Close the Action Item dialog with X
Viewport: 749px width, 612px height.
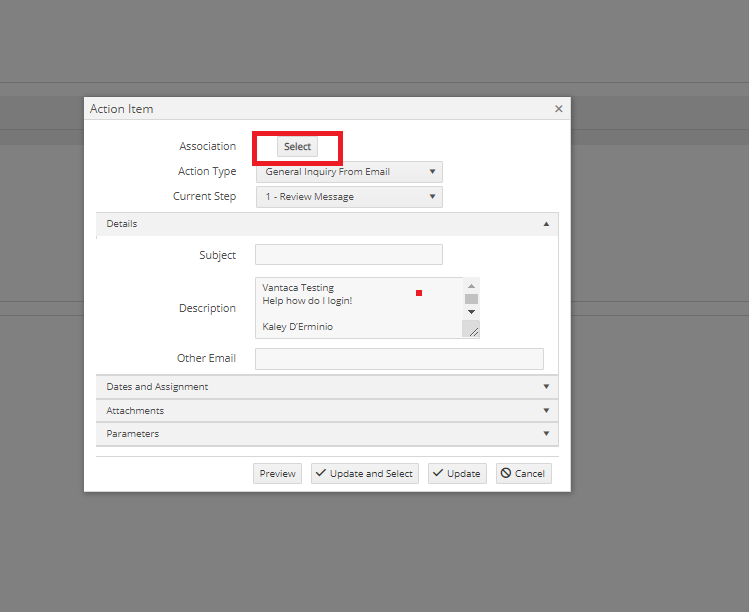[558, 109]
